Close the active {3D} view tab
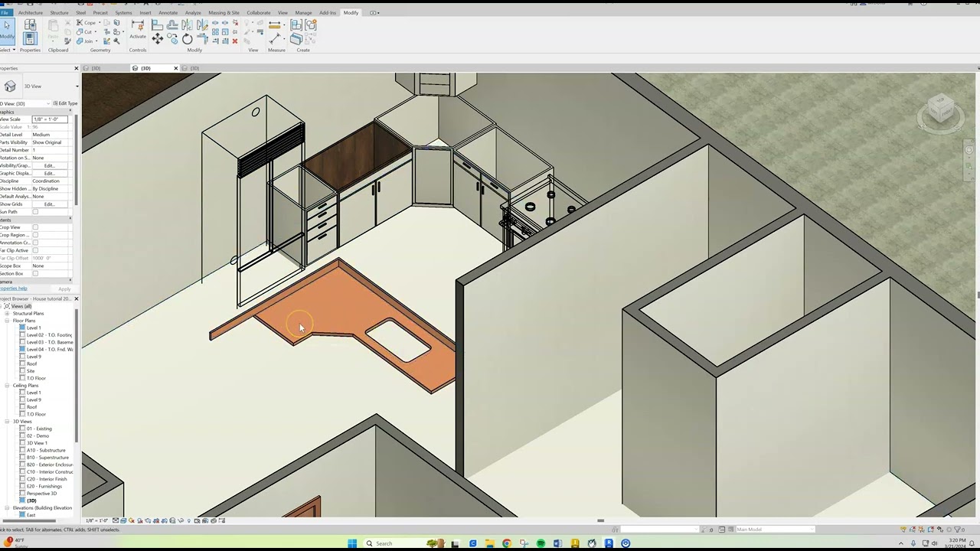This screenshot has width=980, height=551. click(x=175, y=68)
